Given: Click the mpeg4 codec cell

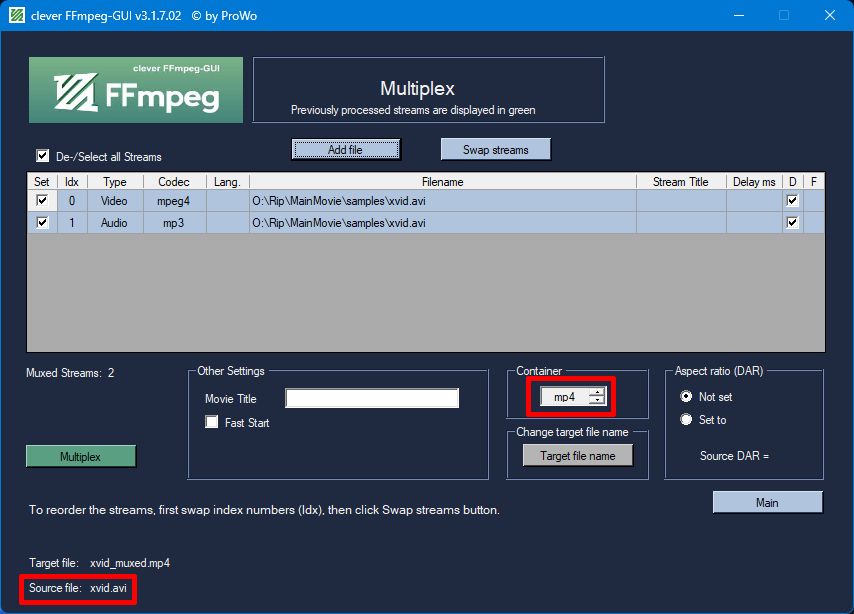Looking at the screenshot, I should tap(174, 200).
